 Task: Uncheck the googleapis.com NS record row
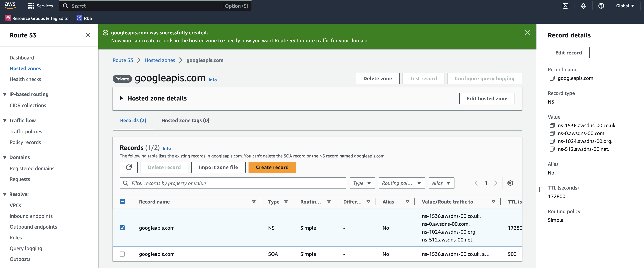(122, 228)
